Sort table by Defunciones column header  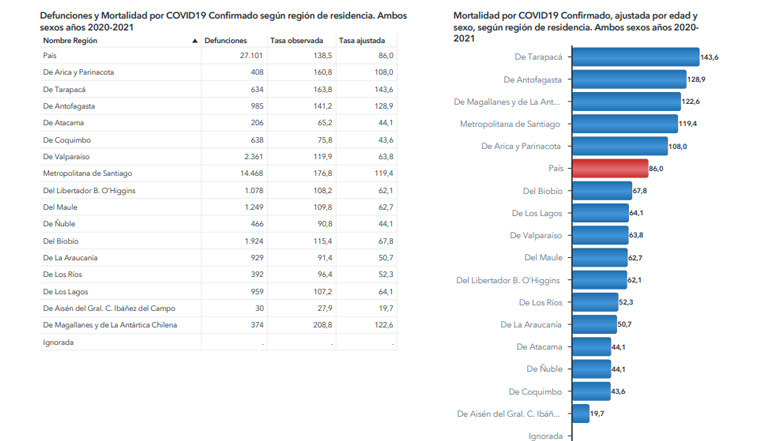(225, 41)
